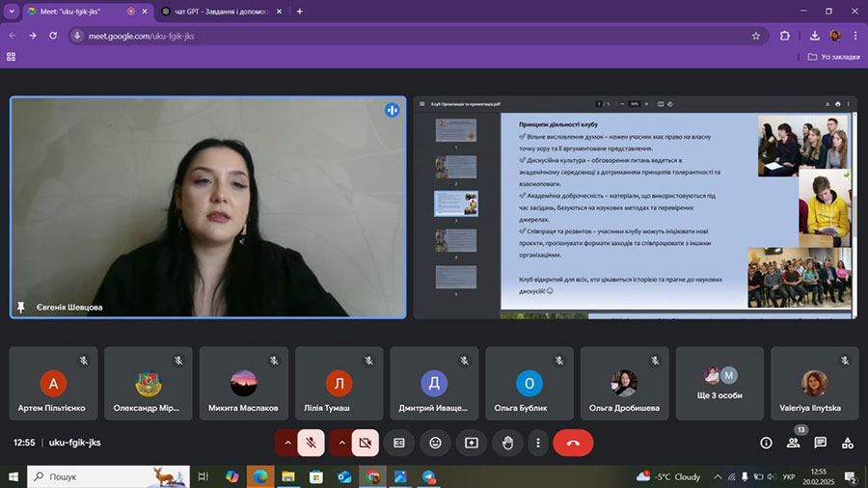868x488 pixels.
Task: Click the Пошук taskbar search box
Action: tap(108, 476)
